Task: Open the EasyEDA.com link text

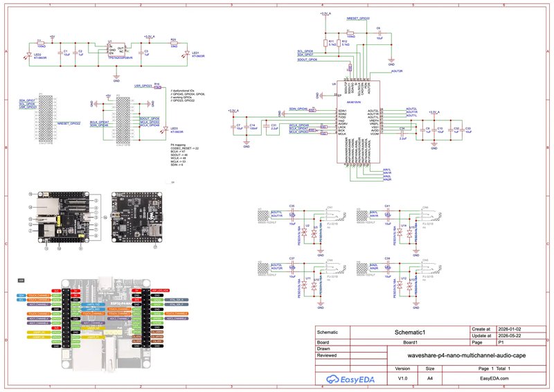Action: click(494, 378)
